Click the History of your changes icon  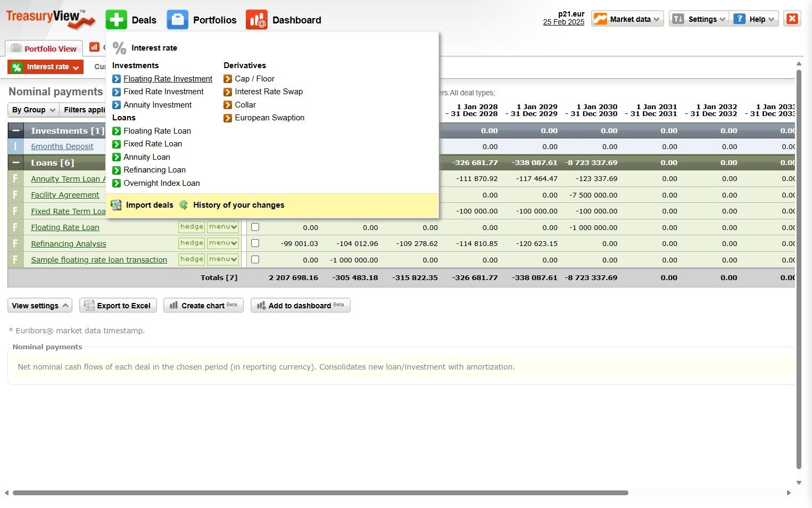[x=184, y=205]
